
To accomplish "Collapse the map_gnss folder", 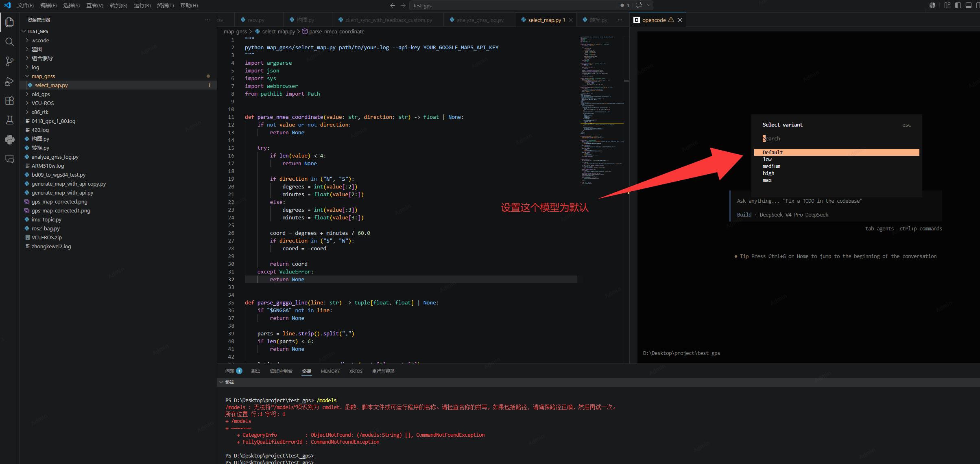I will coord(27,76).
